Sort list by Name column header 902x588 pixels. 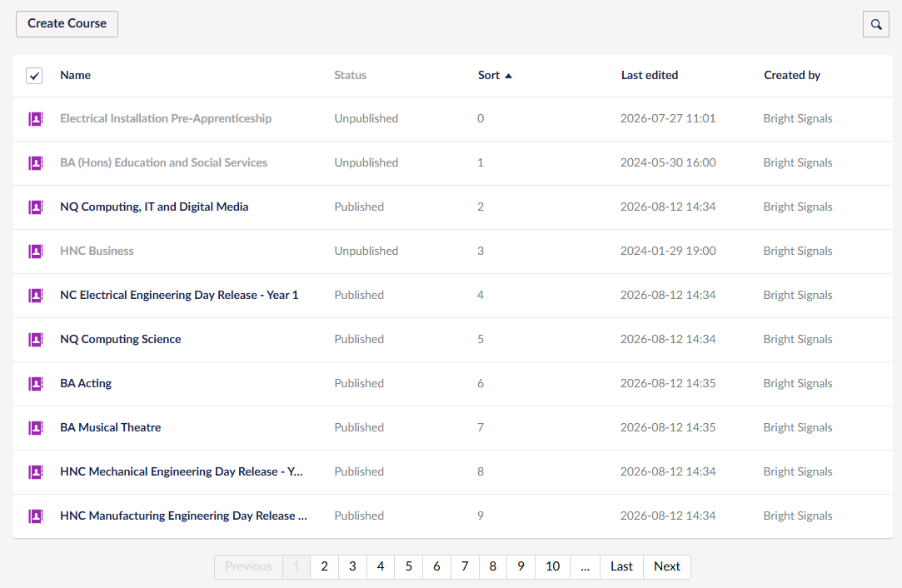tap(75, 75)
